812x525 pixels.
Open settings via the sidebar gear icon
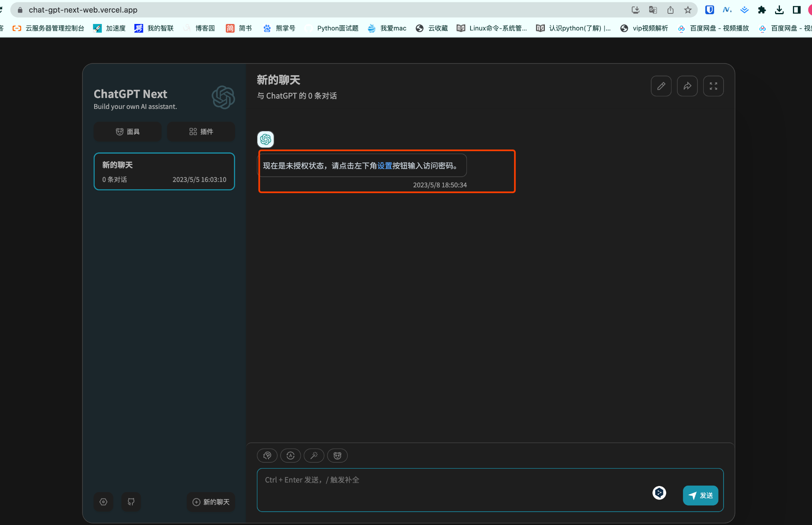(104, 502)
